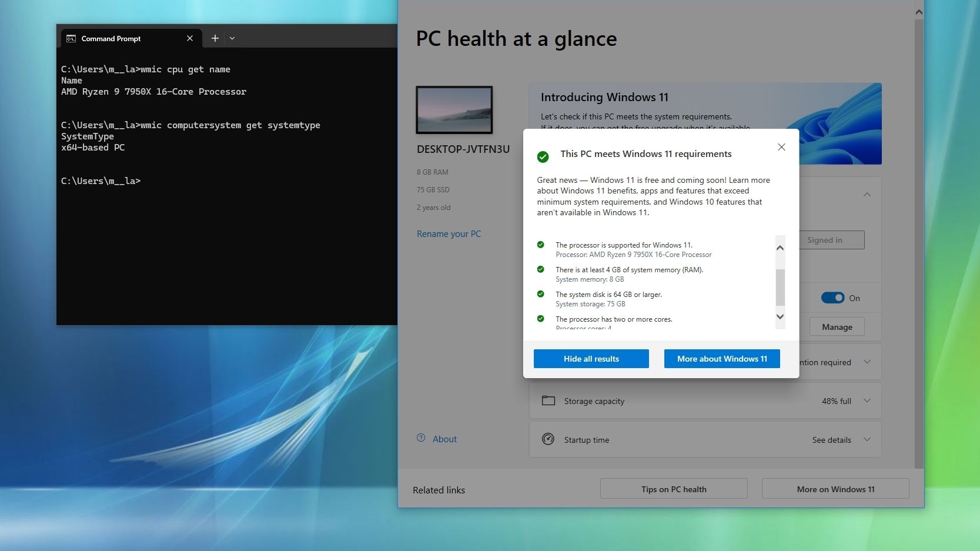The width and height of the screenshot is (980, 551).
Task: Click Hide all results button
Action: 591,359
